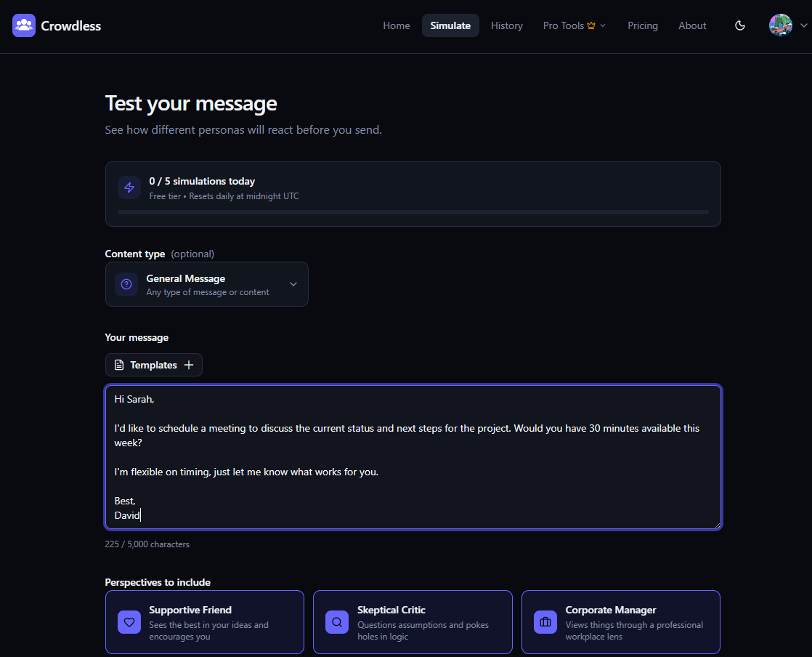
Task: Toggle the Skeptical Critic perspective card
Action: (413, 622)
